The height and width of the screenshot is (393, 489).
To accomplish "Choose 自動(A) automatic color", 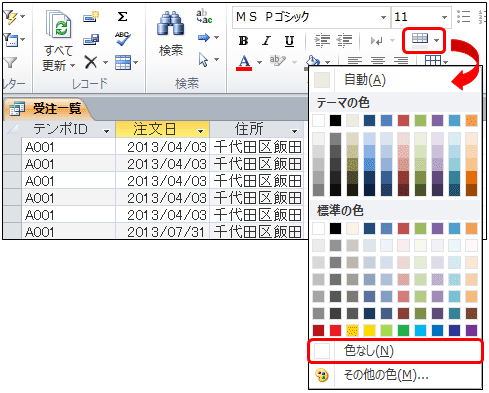I will (x=395, y=80).
